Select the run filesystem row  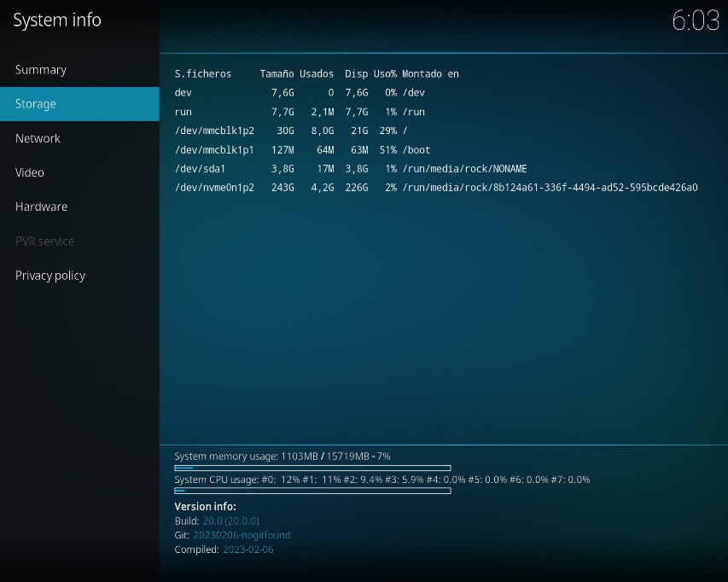coord(300,112)
